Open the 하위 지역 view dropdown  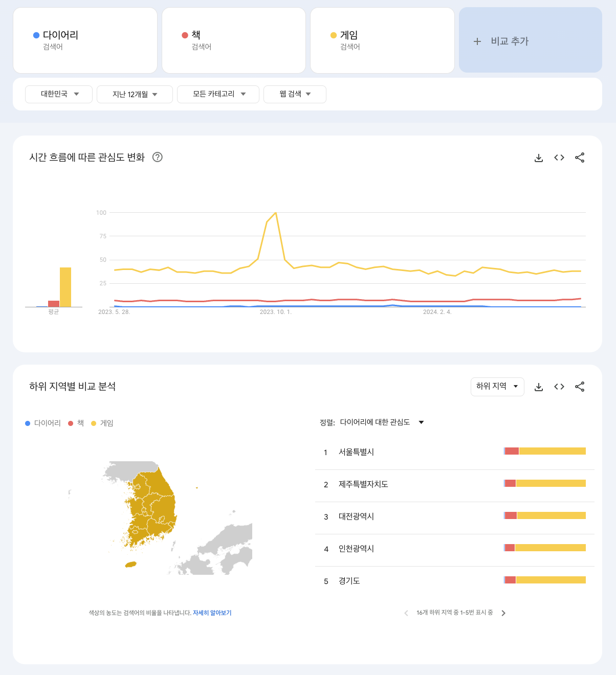(497, 387)
